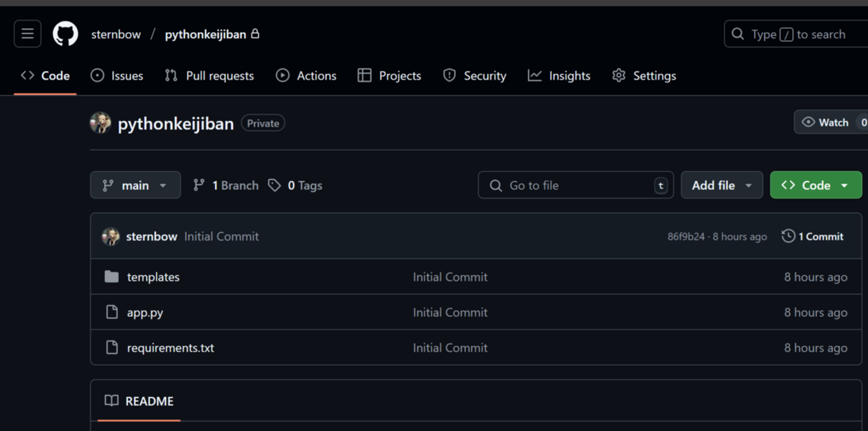
Task: Open the Settings tab
Action: tap(644, 76)
